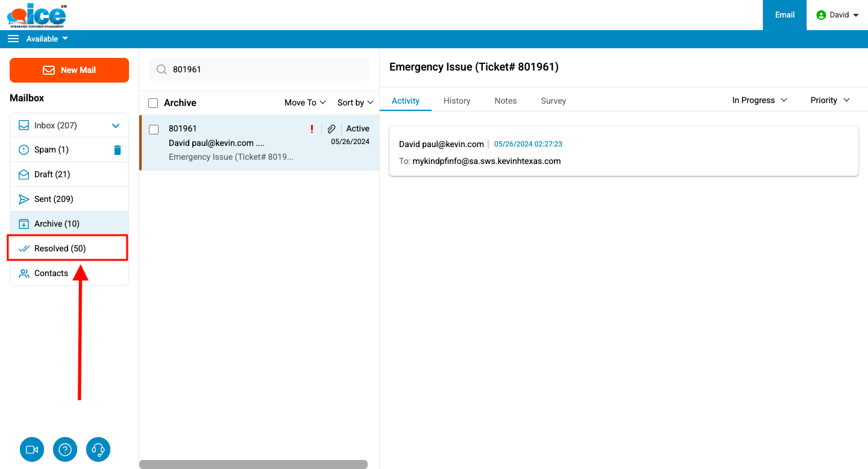Open the Move To dropdown
Screen dimensions: 868x469
(305, 103)
